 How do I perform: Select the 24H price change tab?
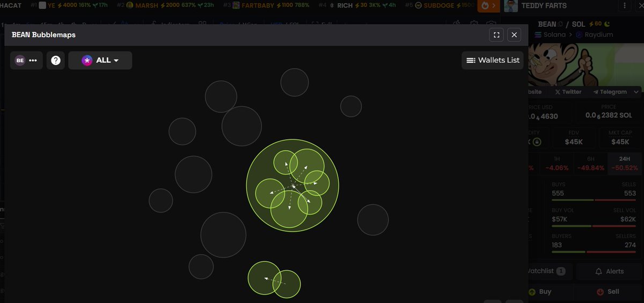pos(624,163)
